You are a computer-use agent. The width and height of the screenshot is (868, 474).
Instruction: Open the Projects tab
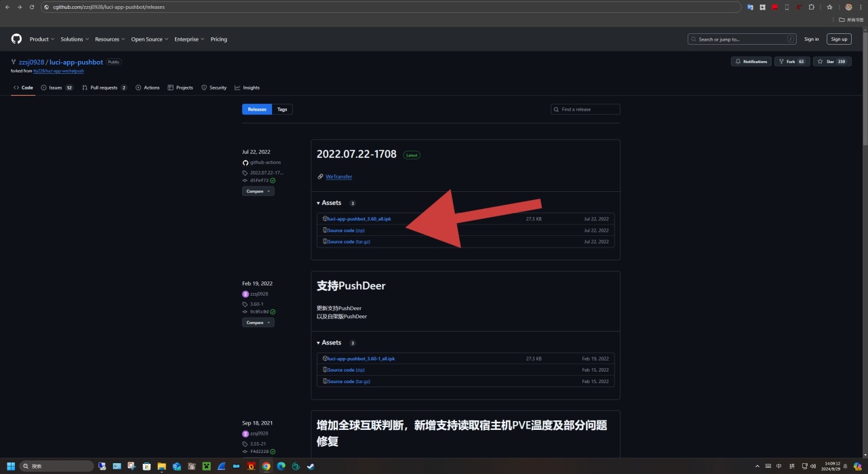pos(180,87)
